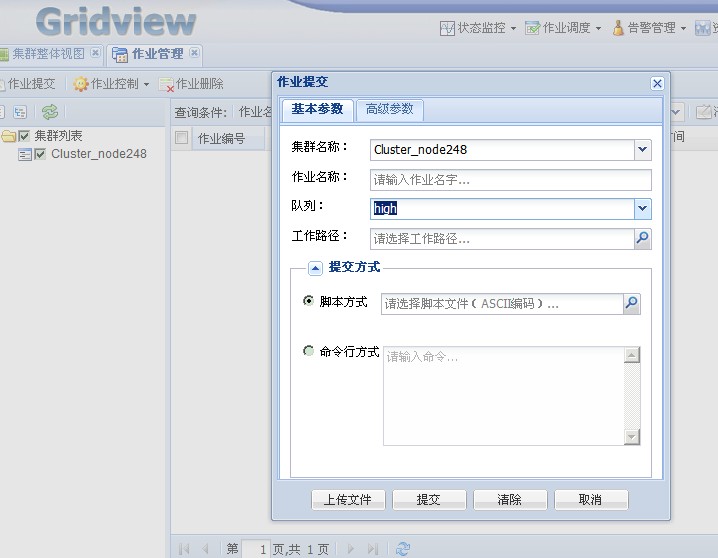Image resolution: width=718 pixels, height=558 pixels.
Task: Refresh the cluster list with the green arrows icon
Action: [x=49, y=112]
